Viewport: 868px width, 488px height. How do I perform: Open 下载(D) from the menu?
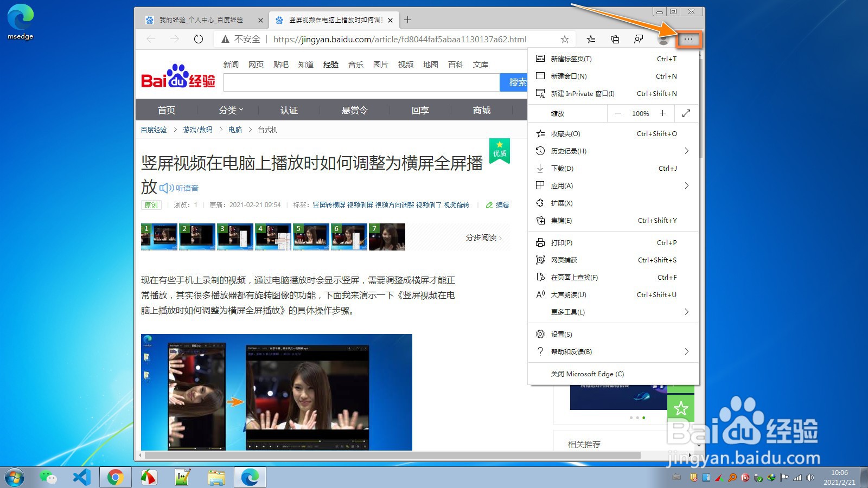pos(613,168)
